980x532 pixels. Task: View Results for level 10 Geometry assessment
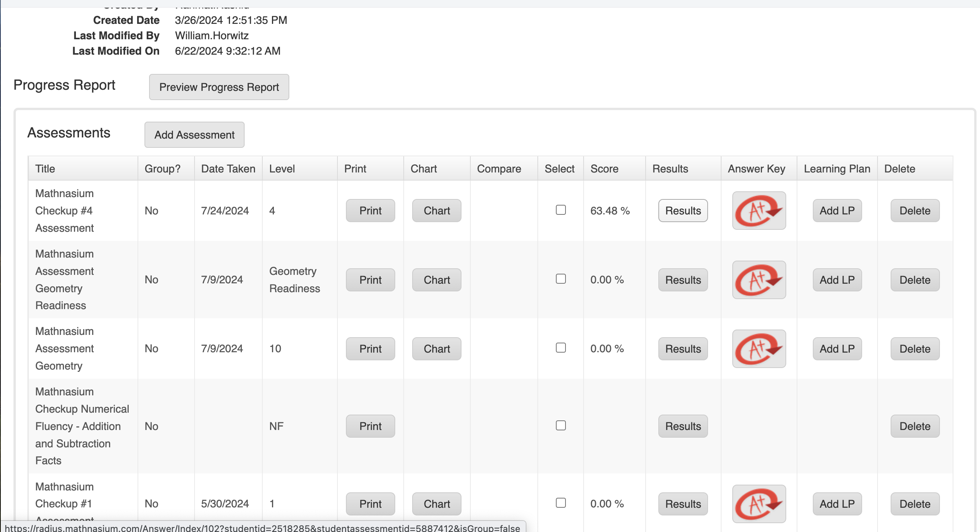[683, 349]
